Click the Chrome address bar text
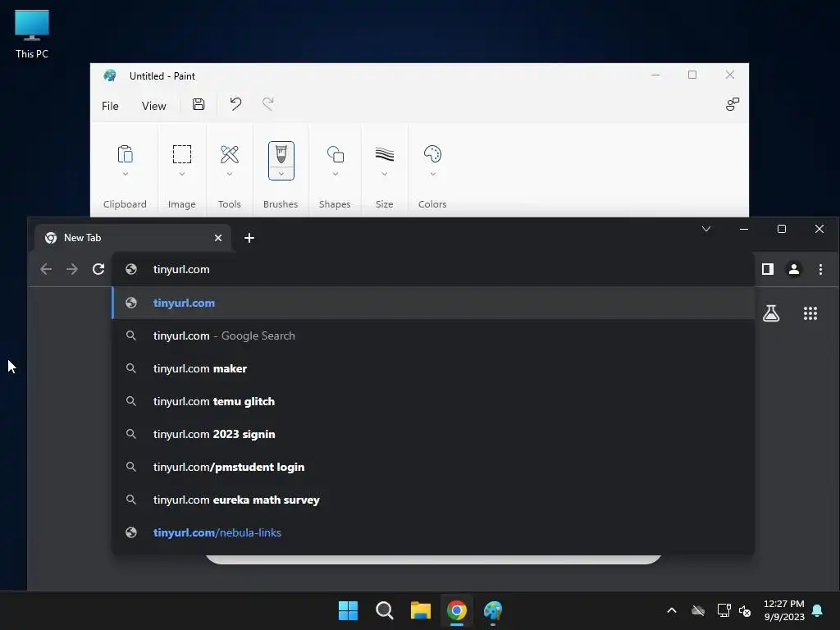Screen dimensions: 840x630 181,269
